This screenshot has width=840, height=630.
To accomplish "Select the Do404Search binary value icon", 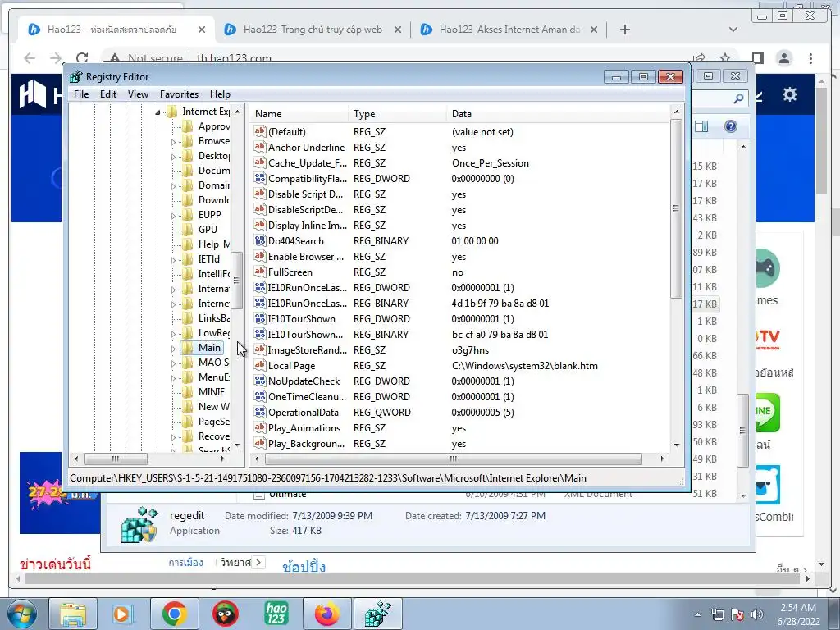I will click(260, 240).
